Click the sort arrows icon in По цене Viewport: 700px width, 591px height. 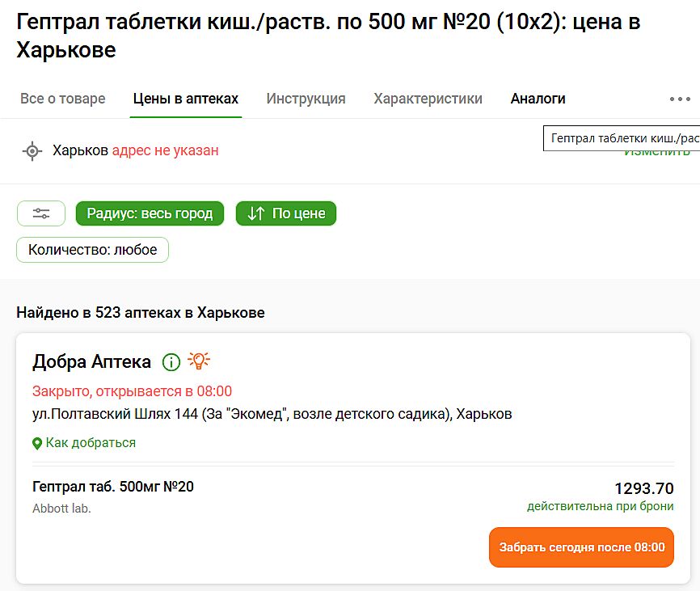[256, 213]
